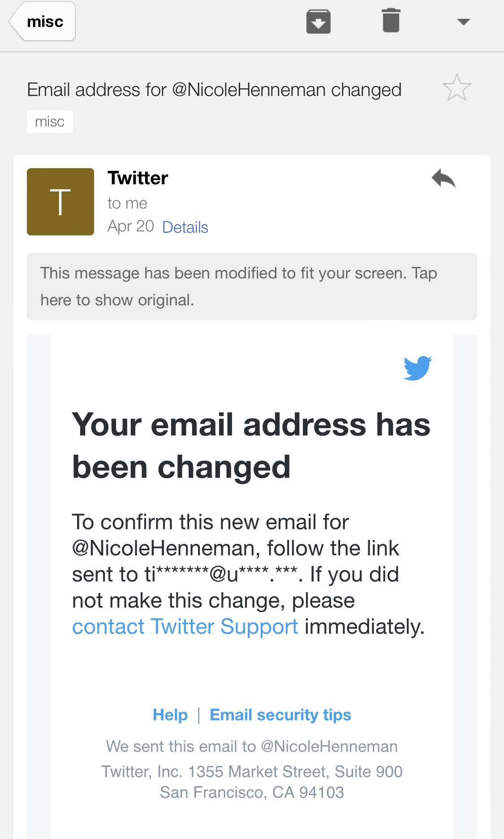Archive this email with the archive icon
The width and height of the screenshot is (504, 839).
318,22
